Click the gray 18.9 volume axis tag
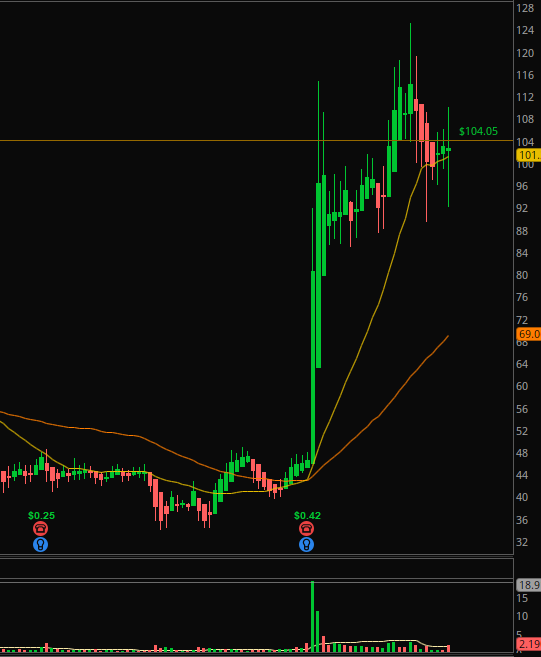This screenshot has height=657, width=541. pos(528,585)
